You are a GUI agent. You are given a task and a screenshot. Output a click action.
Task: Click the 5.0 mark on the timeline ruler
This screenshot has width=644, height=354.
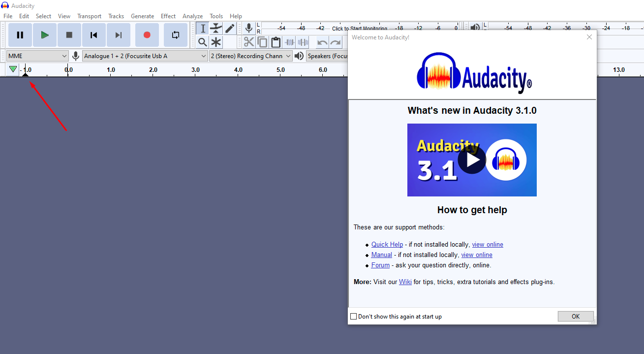coord(280,70)
